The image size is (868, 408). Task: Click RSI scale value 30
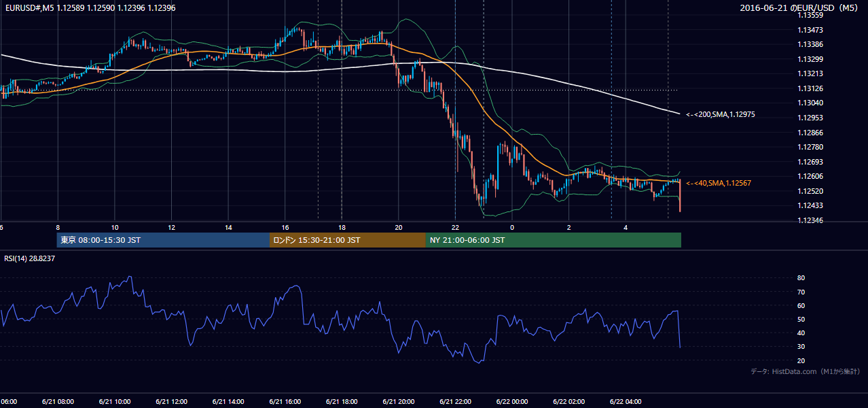click(801, 346)
